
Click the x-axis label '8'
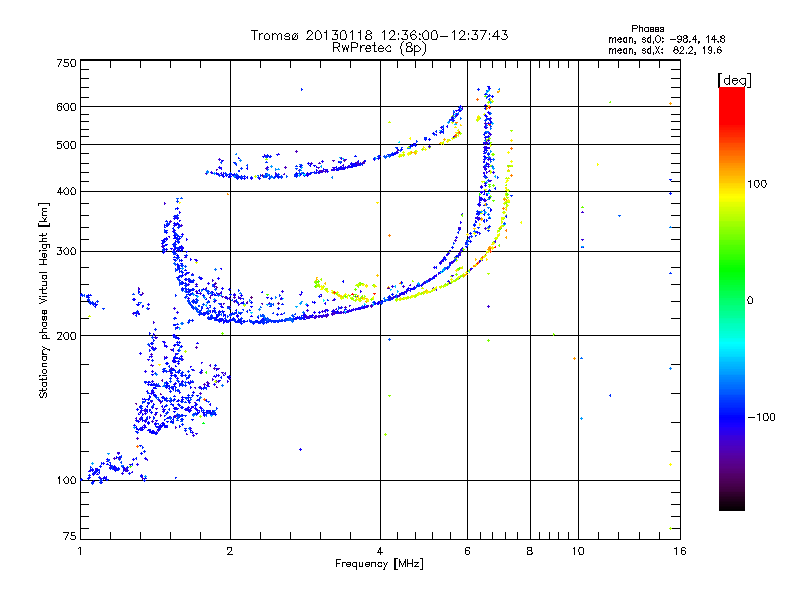tap(530, 551)
